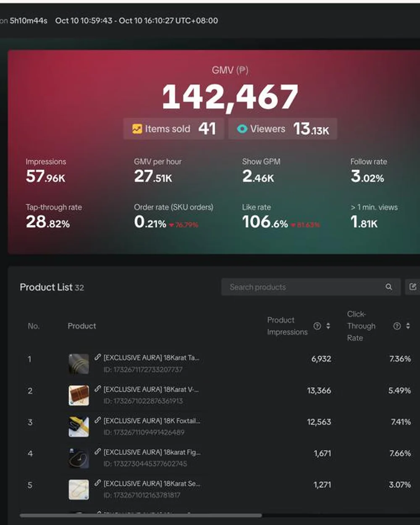Click the Follow rate value 3.02%
Viewport: 420px width, 525px height.
coord(367,176)
